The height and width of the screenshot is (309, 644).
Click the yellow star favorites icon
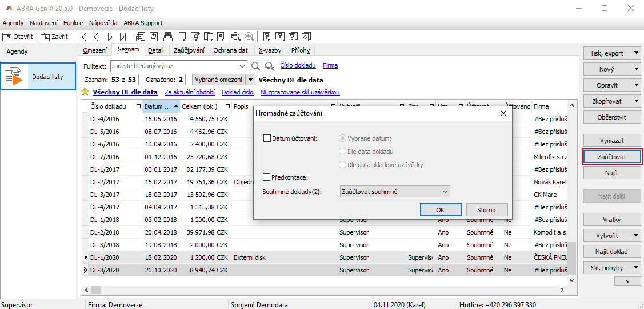(85, 92)
